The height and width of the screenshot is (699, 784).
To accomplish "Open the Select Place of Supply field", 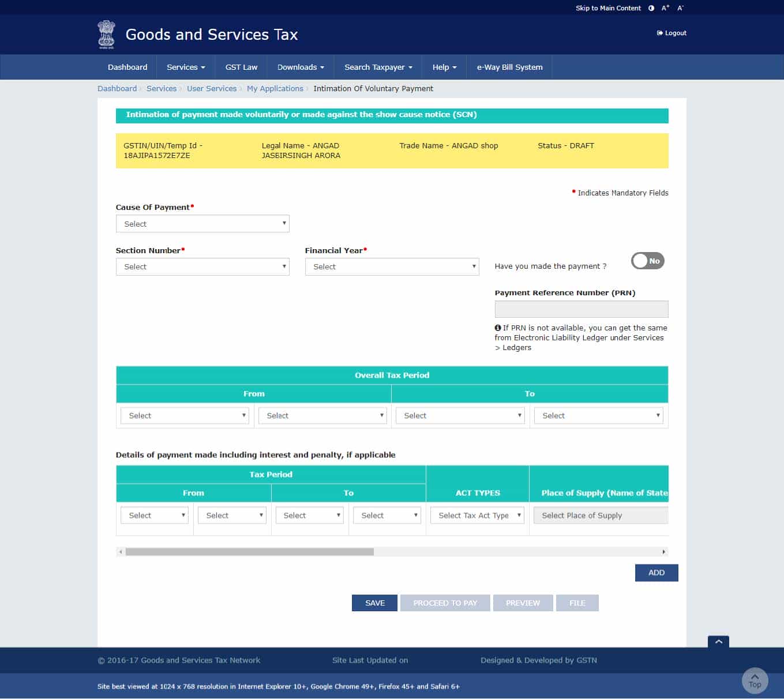I will click(x=601, y=515).
